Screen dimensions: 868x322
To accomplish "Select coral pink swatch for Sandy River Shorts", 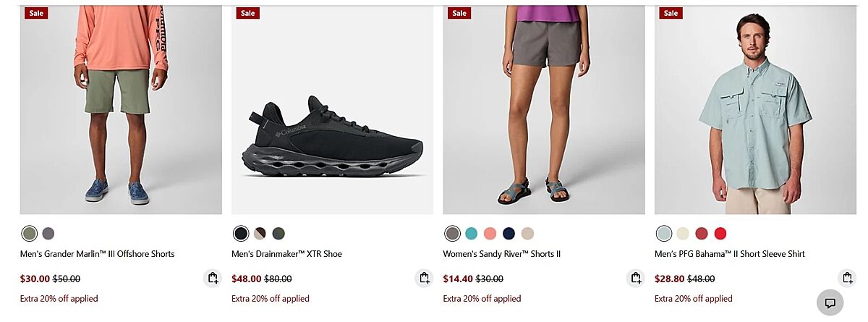I will click(x=490, y=233).
